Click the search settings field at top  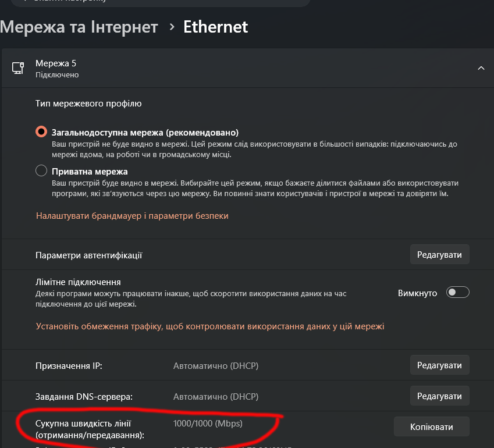(x=161, y=2)
